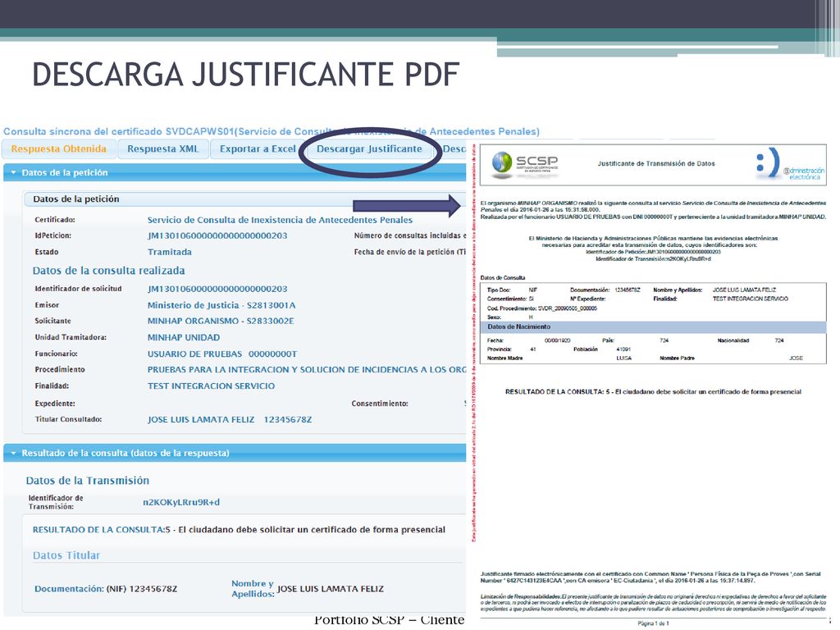840x630 pixels.
Task: Click the SCSP logo in the PDF
Action: click(525, 163)
